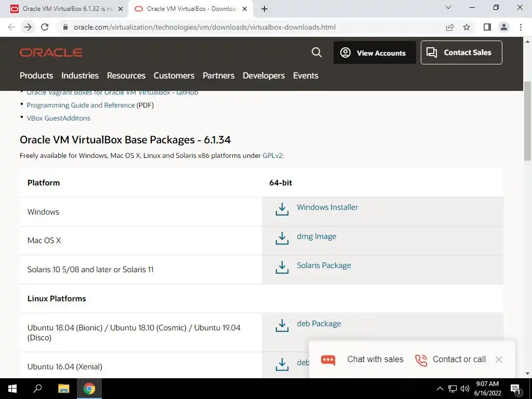
Task: Go back with the browser back arrow
Action: point(11,27)
